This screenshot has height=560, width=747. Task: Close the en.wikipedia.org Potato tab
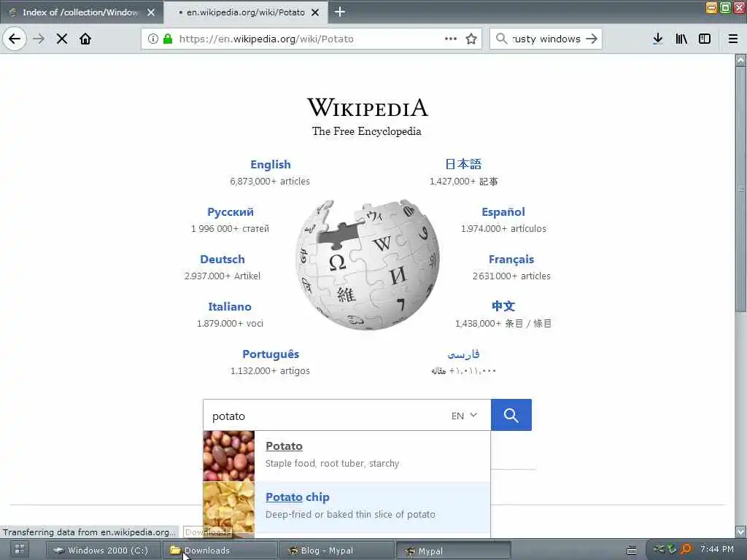[x=315, y=12]
